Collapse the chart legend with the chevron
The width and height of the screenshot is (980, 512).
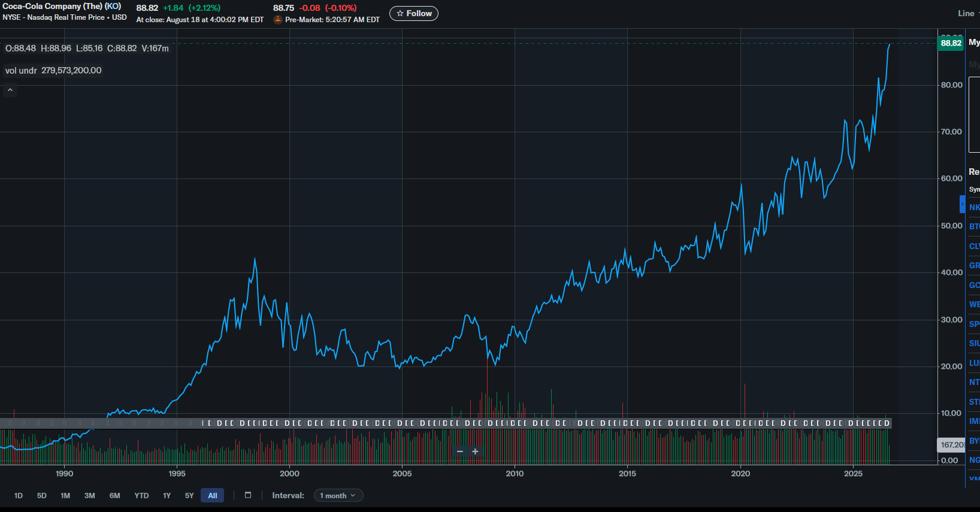tap(10, 90)
